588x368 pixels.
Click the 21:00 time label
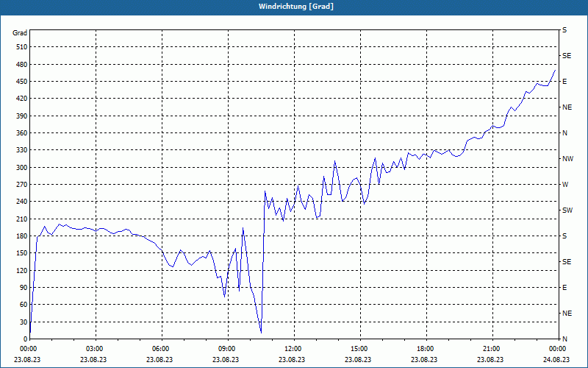coord(491,349)
